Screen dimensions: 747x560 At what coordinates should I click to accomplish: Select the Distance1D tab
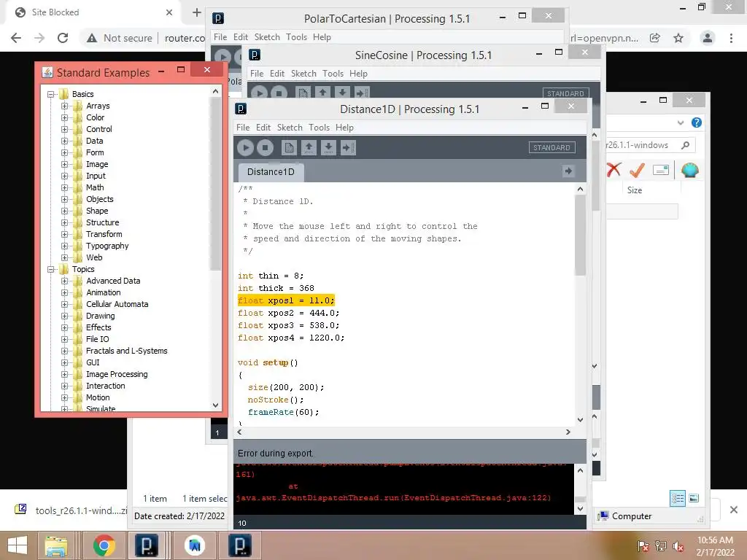point(271,172)
